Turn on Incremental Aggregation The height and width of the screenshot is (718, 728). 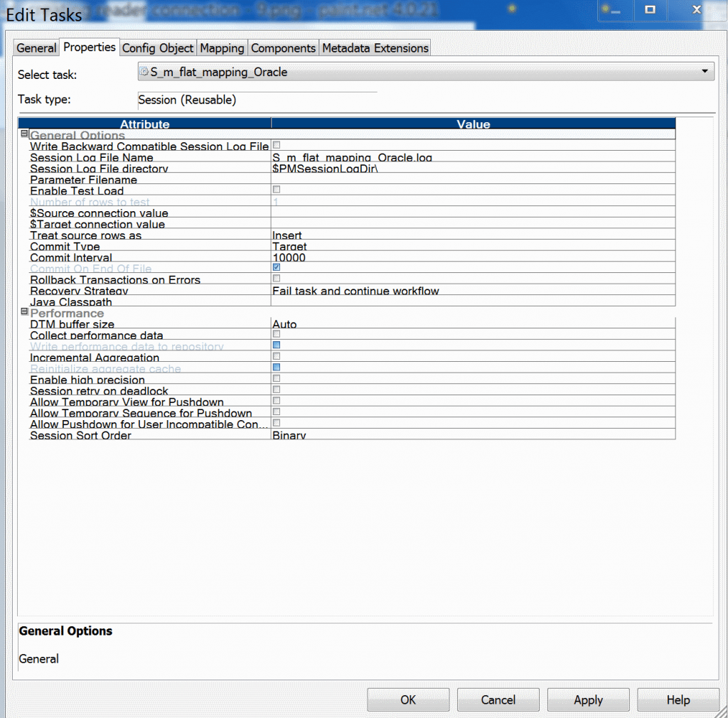276,355
